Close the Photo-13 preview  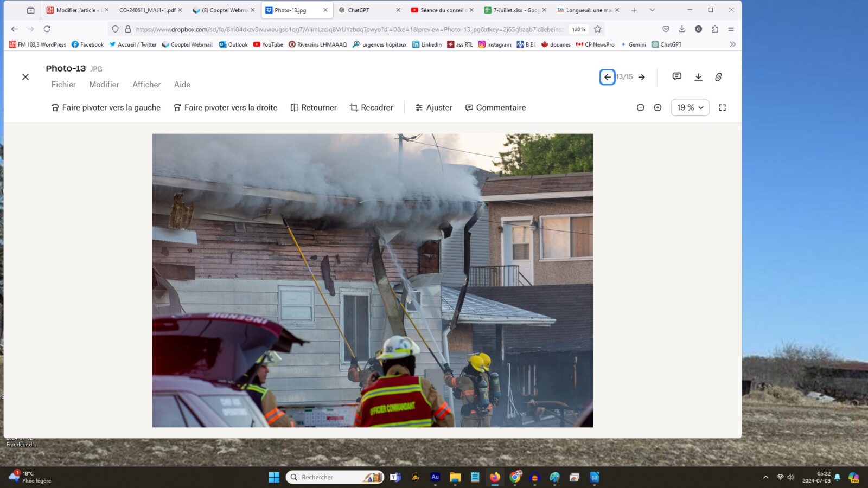coord(25,77)
